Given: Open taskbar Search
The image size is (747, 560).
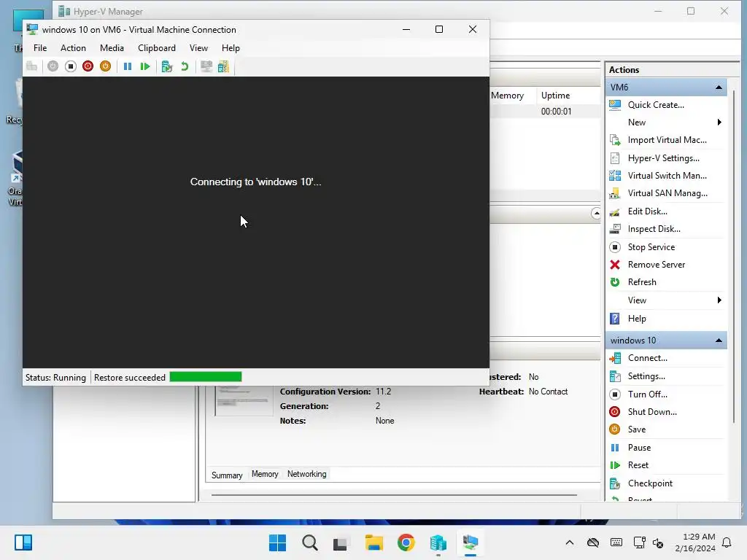Looking at the screenshot, I should [x=309, y=542].
